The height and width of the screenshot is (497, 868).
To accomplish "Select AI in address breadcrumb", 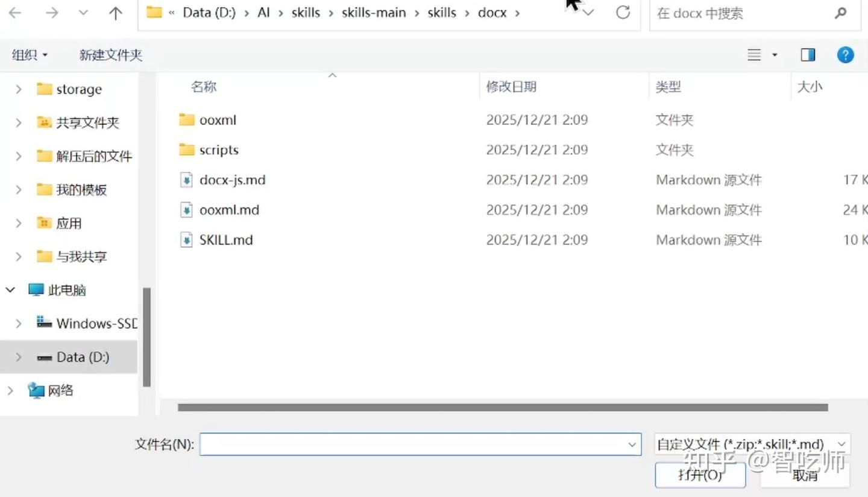I will 263,13.
